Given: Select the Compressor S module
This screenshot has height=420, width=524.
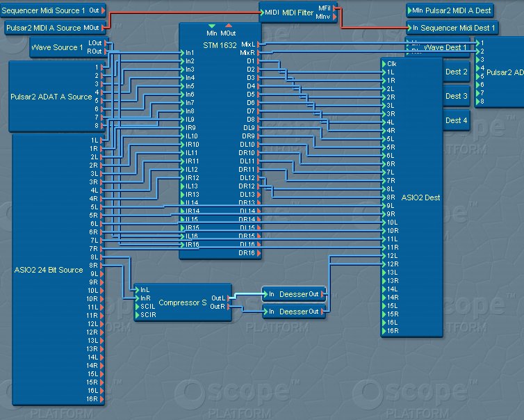Looking at the screenshot, I should click(183, 302).
